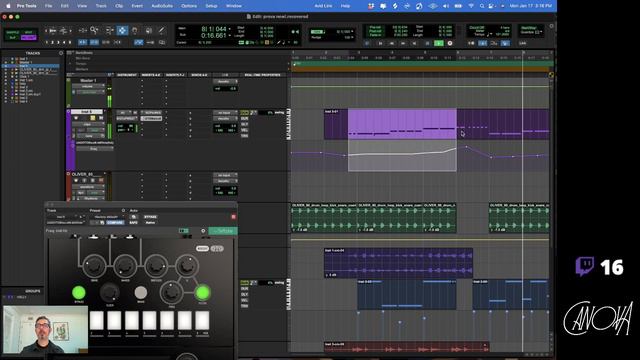This screenshot has width=640, height=360.
Task: Click Return to Zero transport button
Action: tap(381, 43)
